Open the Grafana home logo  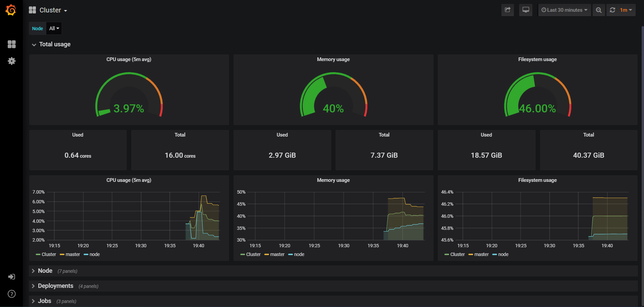pyautogui.click(x=11, y=10)
